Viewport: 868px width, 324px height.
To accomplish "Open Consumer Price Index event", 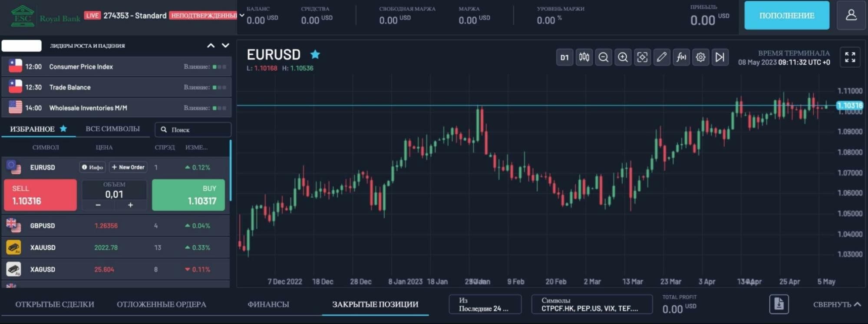I will (116, 66).
